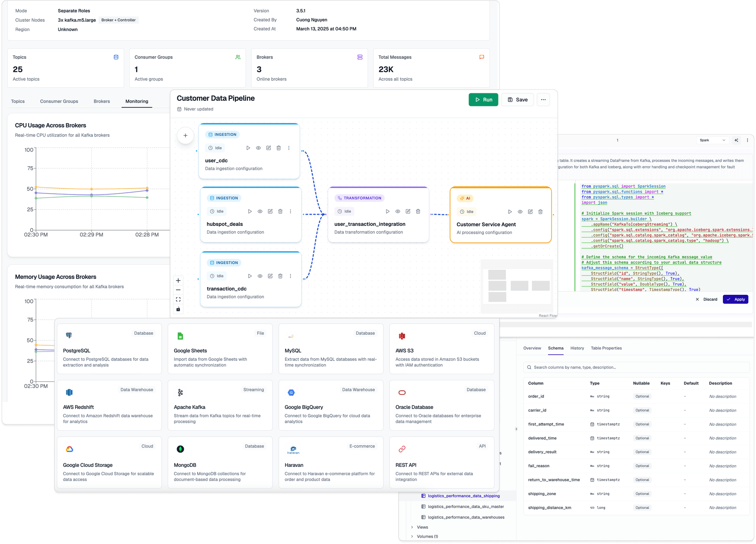This screenshot has width=756, height=544.
Task: Edit the transaction_cdc node configuration
Action: pos(270,276)
